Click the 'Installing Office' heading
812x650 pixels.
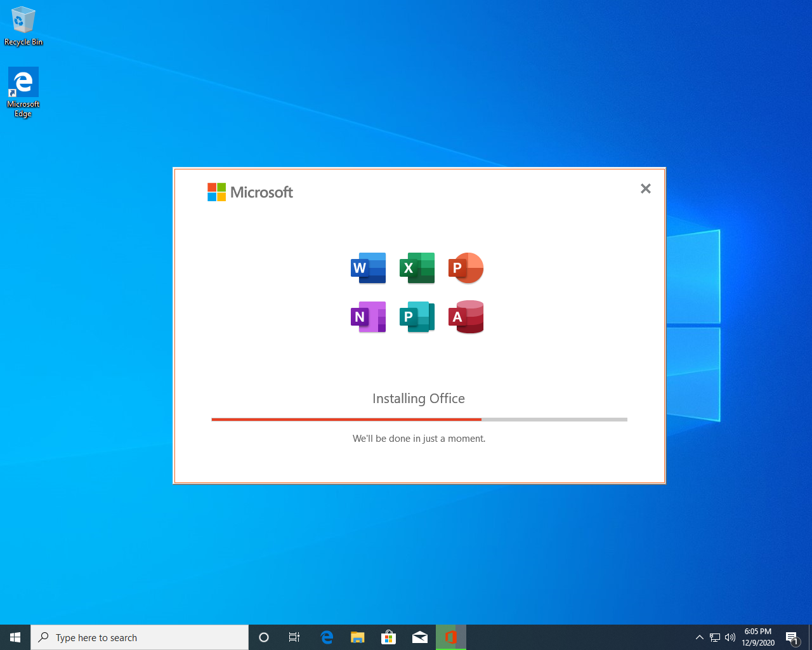point(419,399)
